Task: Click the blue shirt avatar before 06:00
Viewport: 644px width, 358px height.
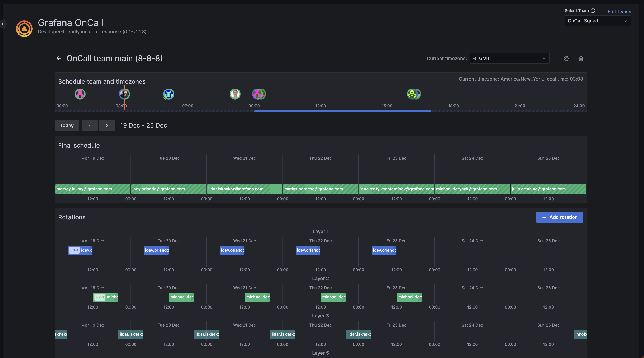Action: coord(169,94)
